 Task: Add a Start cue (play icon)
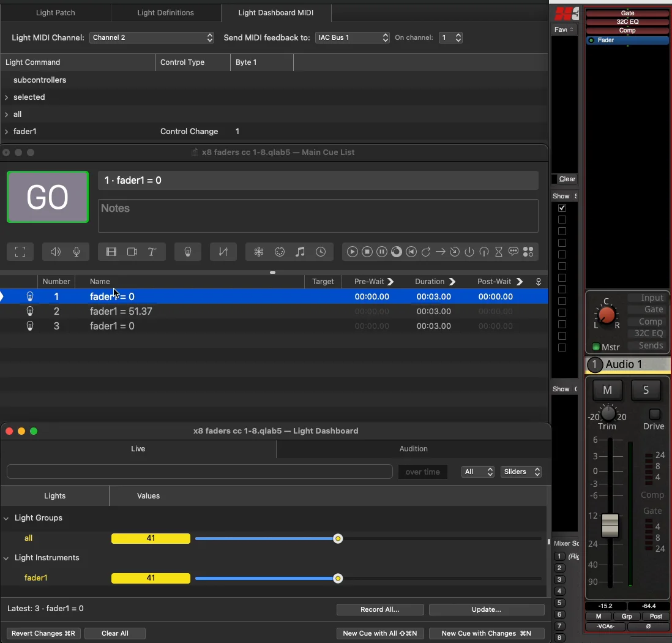tap(353, 252)
